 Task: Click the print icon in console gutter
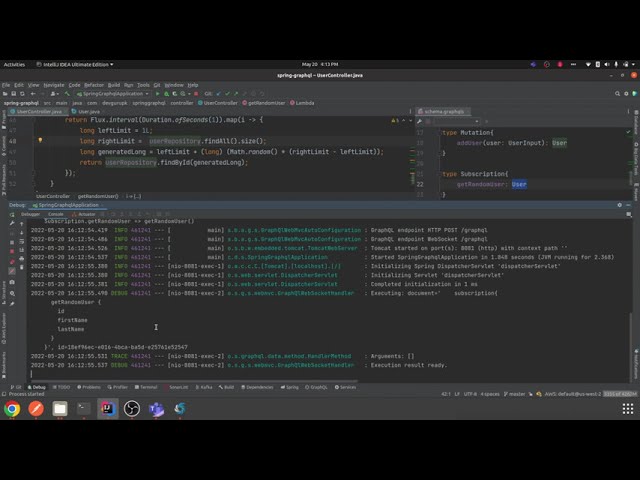tap(22, 259)
